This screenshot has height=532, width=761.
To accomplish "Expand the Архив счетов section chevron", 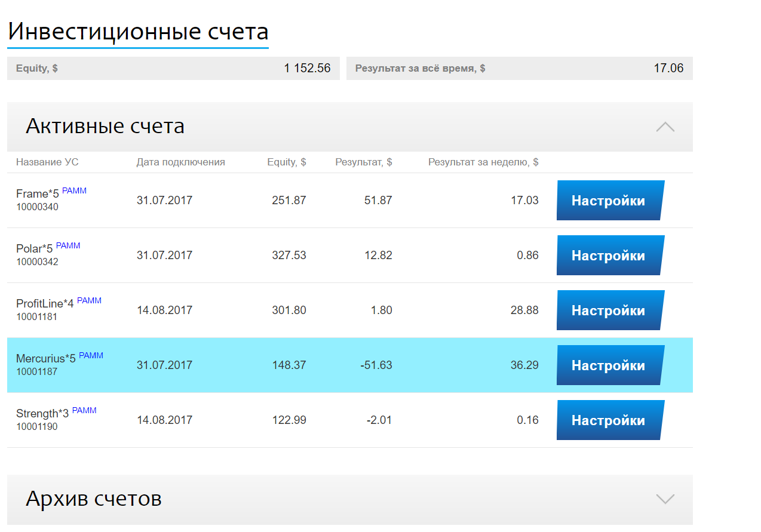I will click(x=665, y=499).
